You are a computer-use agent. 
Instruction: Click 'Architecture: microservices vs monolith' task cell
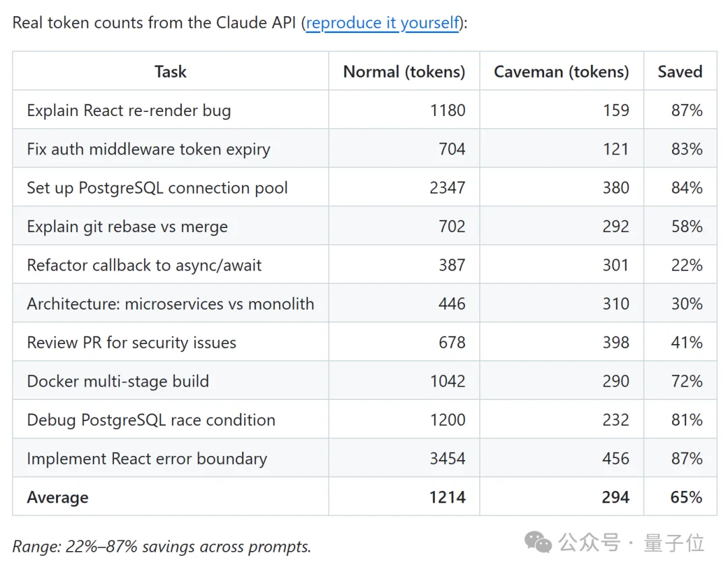(x=171, y=304)
